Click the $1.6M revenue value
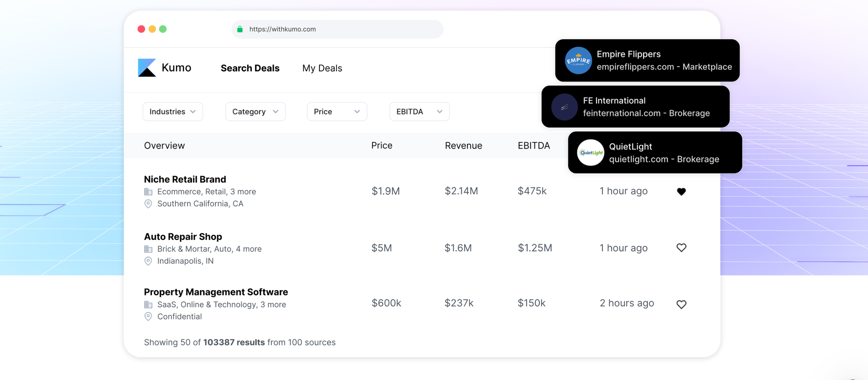This screenshot has width=868, height=380. coord(458,248)
